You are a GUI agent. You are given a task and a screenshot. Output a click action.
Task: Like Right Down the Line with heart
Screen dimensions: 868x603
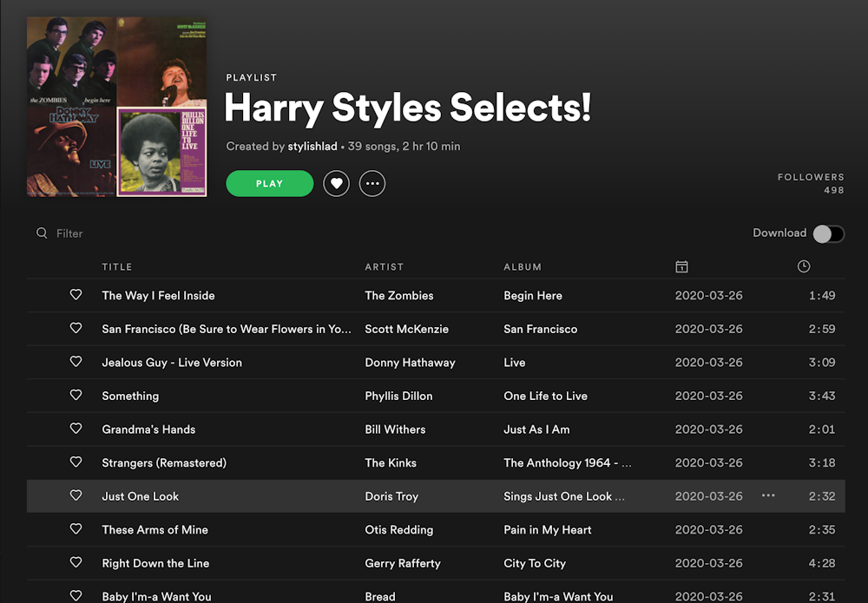coord(76,562)
